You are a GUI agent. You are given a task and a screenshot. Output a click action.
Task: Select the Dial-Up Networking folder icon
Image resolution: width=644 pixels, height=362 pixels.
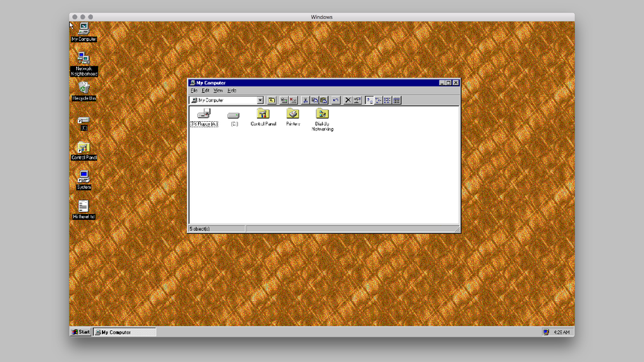323,120
